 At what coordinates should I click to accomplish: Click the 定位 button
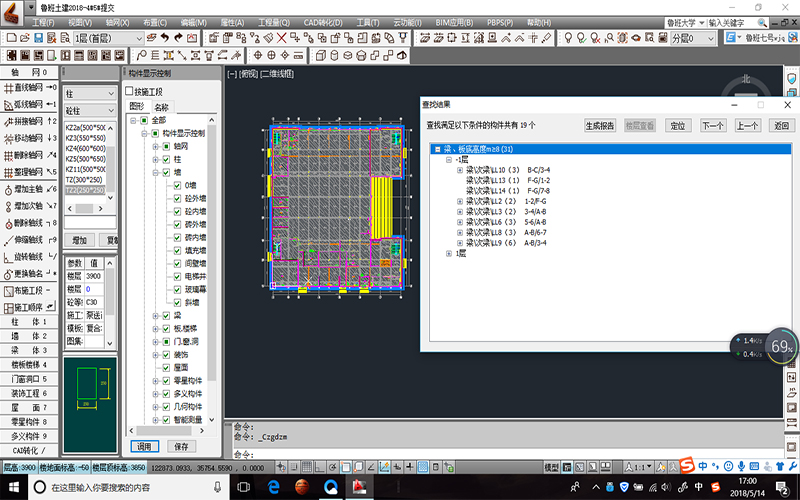click(x=678, y=126)
